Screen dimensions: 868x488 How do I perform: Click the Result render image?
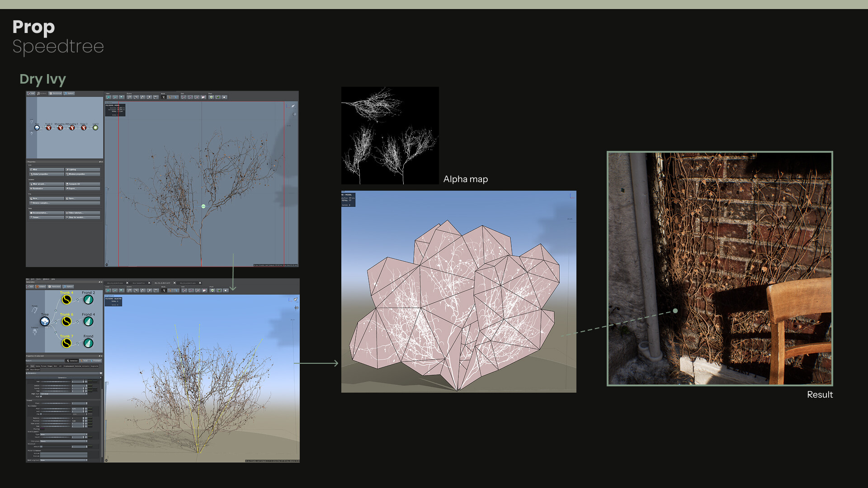coord(720,268)
